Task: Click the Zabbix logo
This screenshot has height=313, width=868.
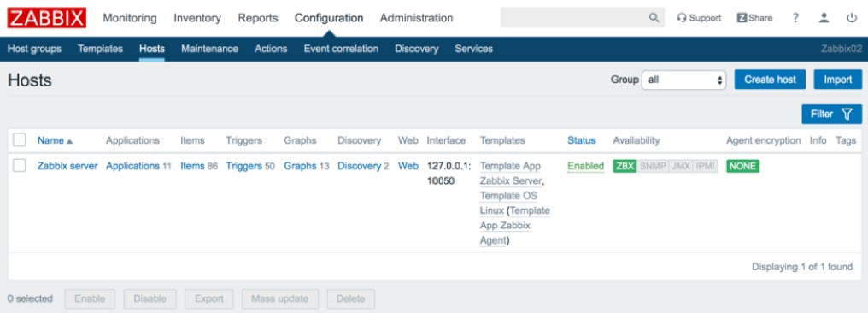Action: coord(46,18)
